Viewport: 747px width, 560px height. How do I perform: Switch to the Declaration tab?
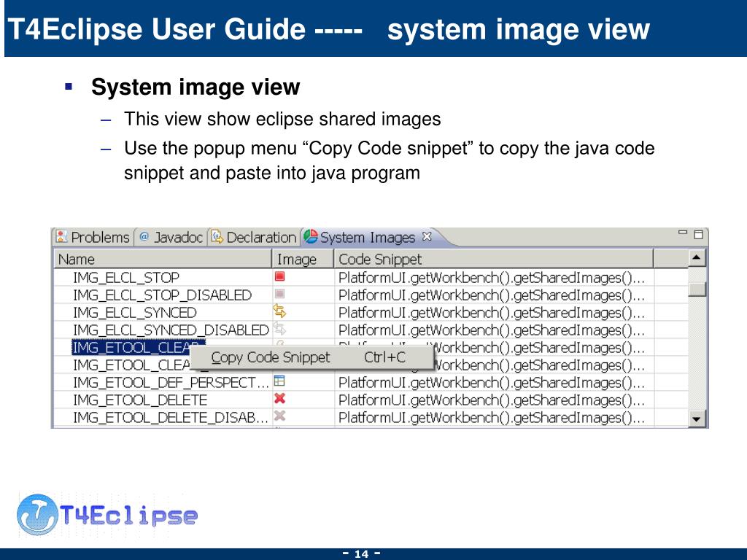click(254, 237)
